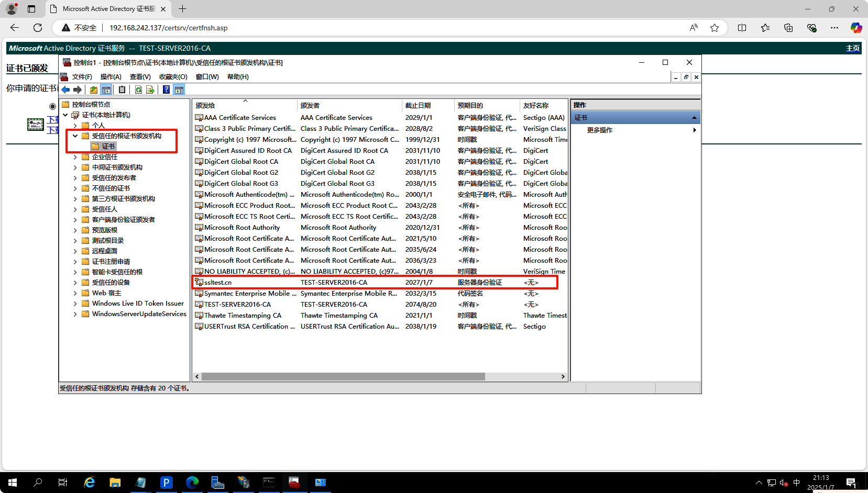Screen dimensions: 868x493
Task: Open Edge Collections icon
Action: click(x=788, y=28)
